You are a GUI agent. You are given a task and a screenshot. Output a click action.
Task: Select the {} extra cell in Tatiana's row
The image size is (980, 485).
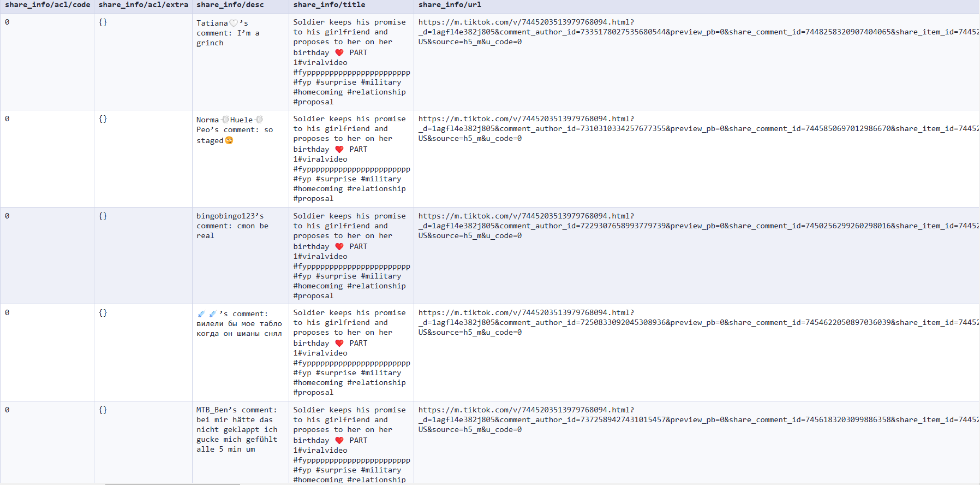[x=144, y=62]
